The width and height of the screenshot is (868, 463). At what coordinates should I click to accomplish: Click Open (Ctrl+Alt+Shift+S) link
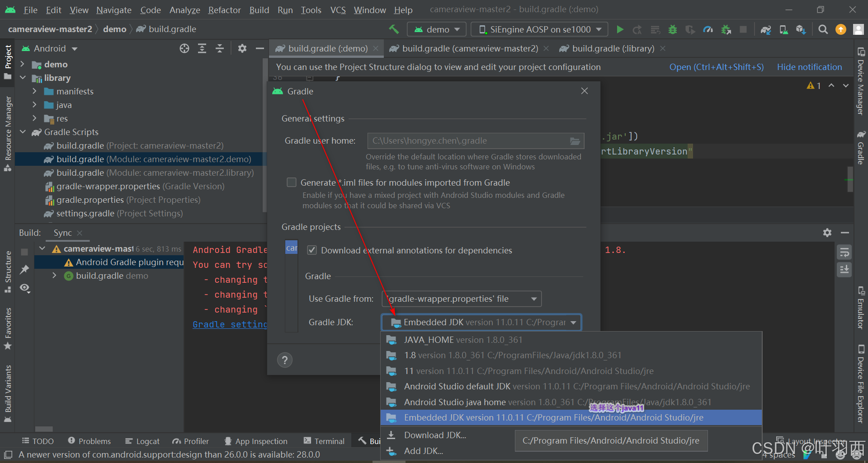point(716,67)
